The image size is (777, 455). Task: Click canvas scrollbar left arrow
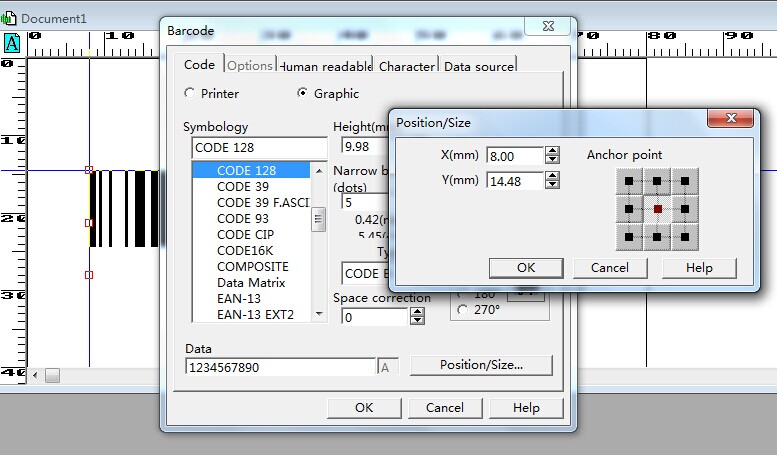click(x=35, y=376)
